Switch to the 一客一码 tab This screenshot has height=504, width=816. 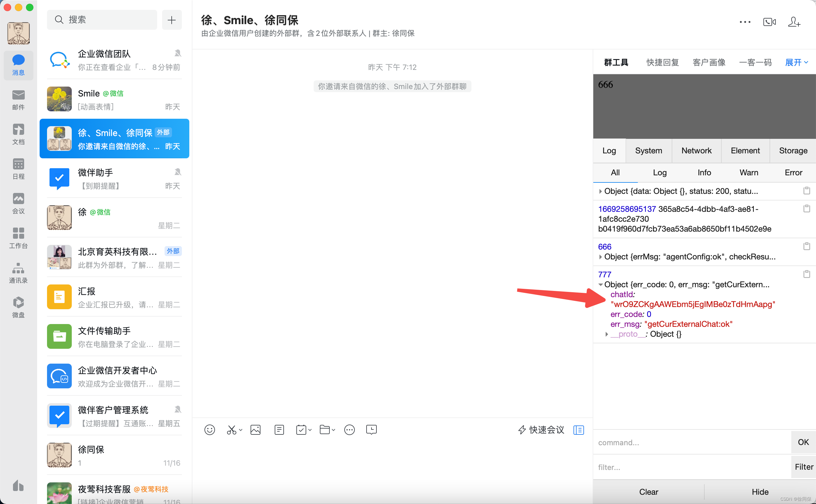[755, 62]
